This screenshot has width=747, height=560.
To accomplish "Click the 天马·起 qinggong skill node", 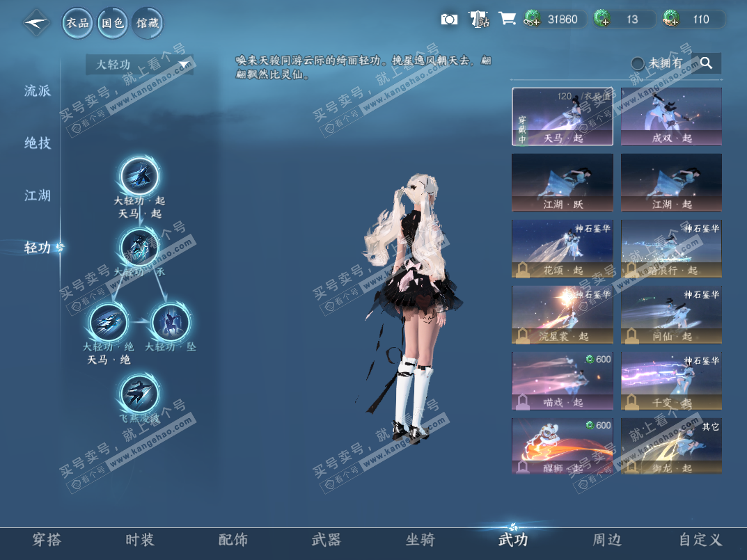I will coord(139,177).
